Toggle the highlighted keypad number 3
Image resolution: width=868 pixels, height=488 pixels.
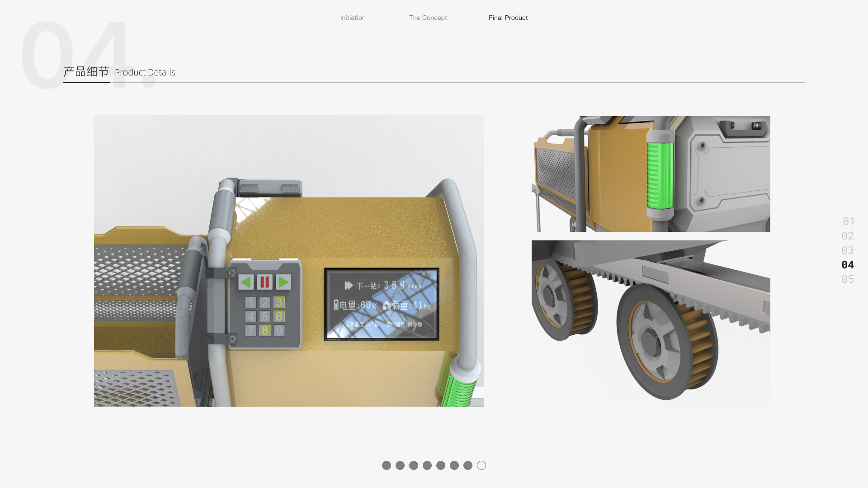pos(279,301)
